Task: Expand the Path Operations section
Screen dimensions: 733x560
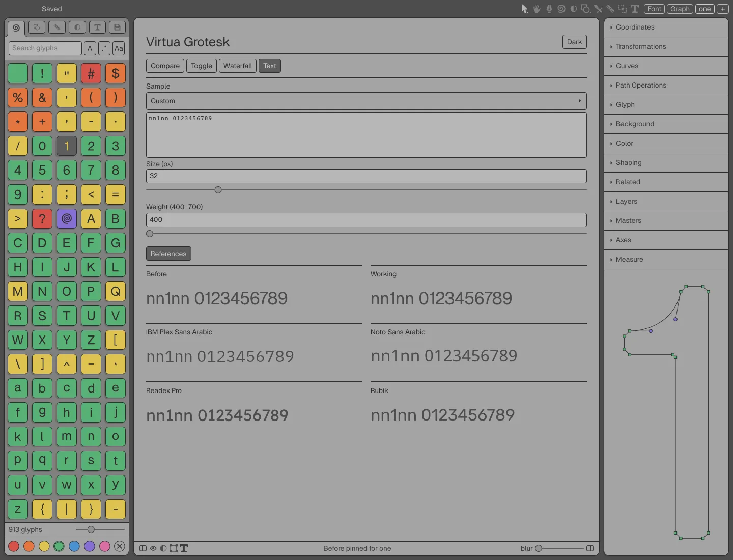Action: pyautogui.click(x=666, y=85)
